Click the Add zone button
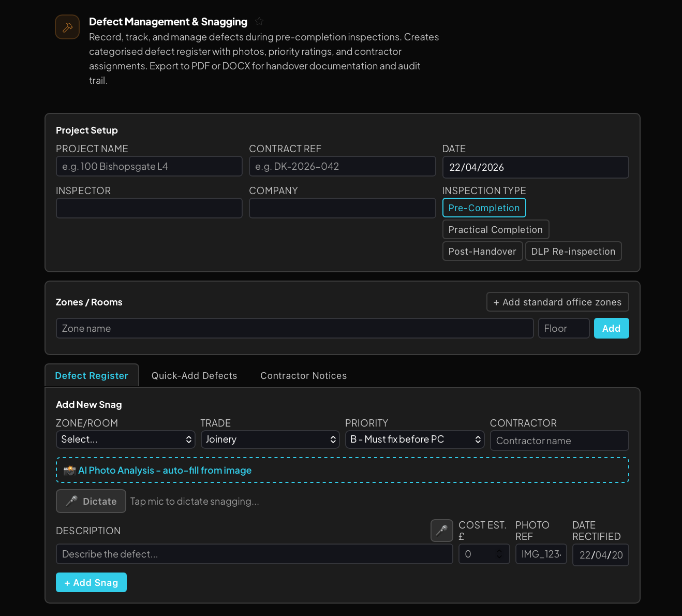Viewport: 682px width, 616px height. click(612, 328)
